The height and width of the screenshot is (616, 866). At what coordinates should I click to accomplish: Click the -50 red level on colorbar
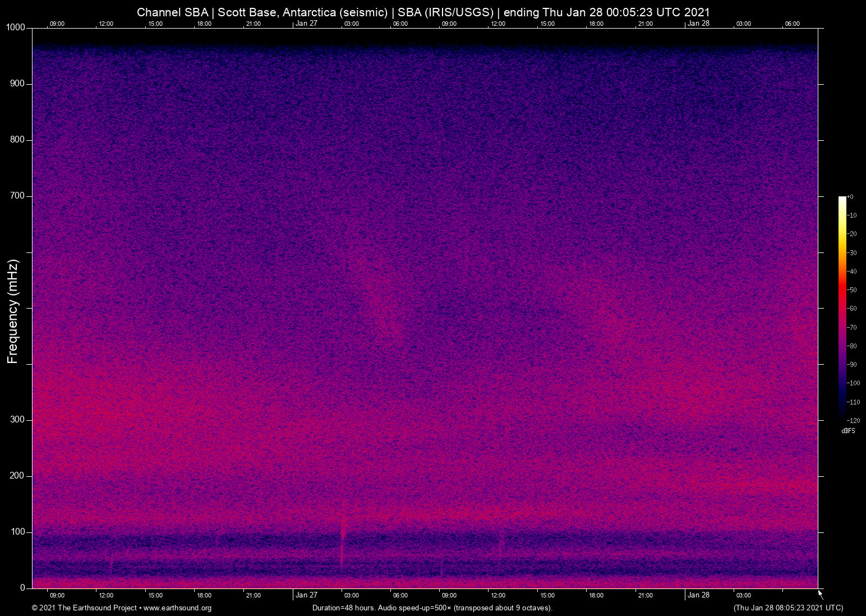[842, 289]
